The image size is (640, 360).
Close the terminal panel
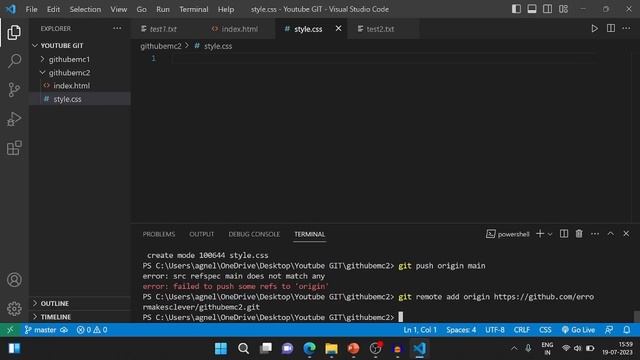[626, 234]
